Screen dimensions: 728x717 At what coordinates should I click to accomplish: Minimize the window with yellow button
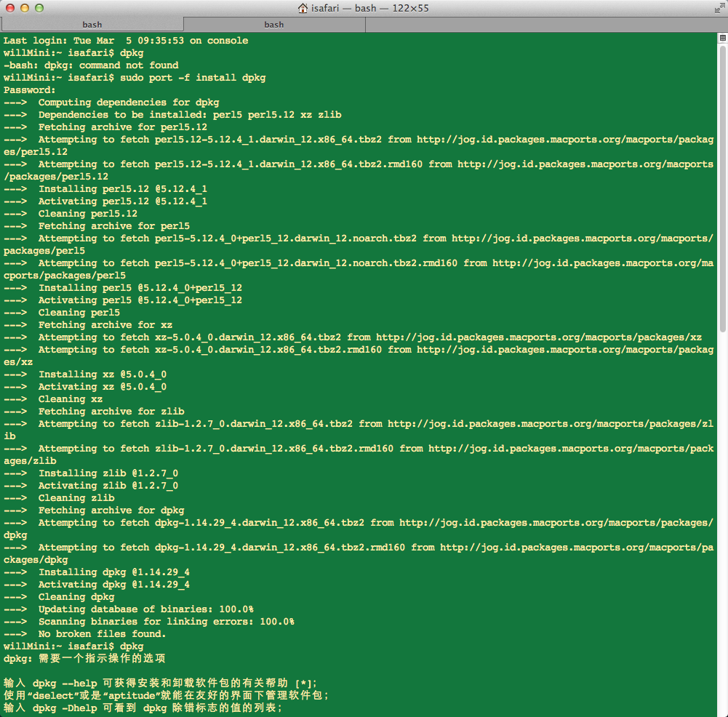point(25,8)
